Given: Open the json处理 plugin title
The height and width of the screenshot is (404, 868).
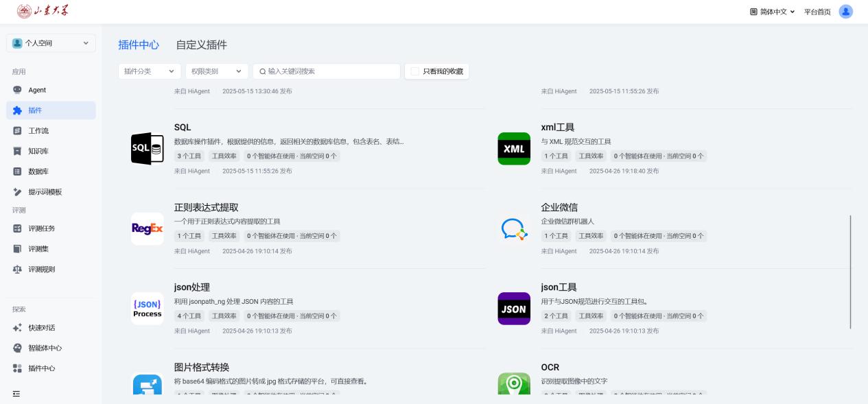Looking at the screenshot, I should [x=192, y=287].
